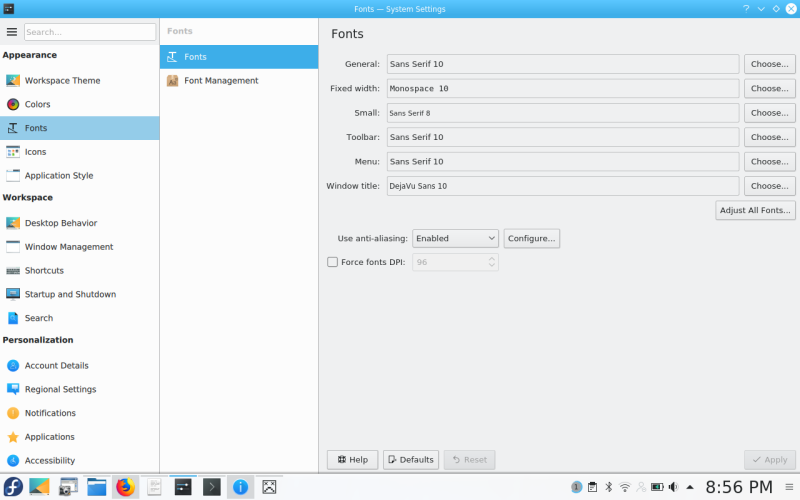This screenshot has width=800, height=500.
Task: Expand hidden system tray icons arrow
Action: click(690, 487)
